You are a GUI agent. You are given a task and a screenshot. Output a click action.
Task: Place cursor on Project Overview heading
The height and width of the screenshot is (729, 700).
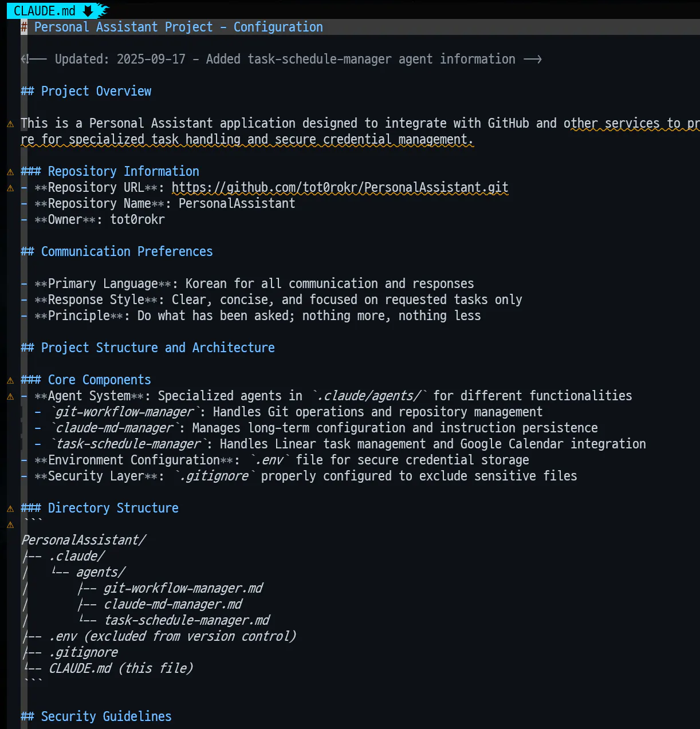86,91
